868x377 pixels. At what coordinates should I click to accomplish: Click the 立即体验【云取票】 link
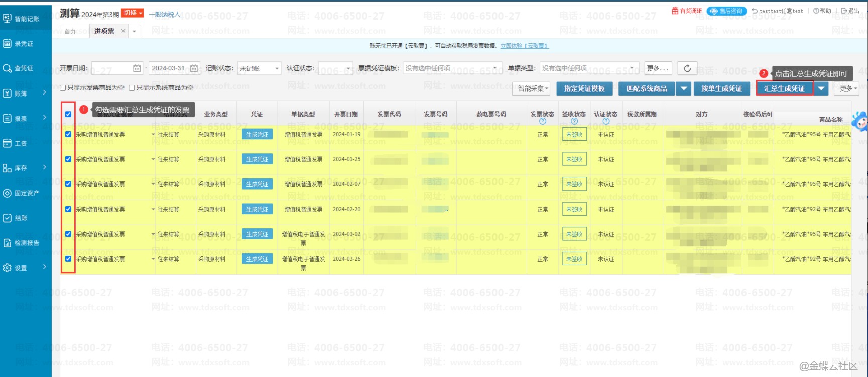click(524, 46)
